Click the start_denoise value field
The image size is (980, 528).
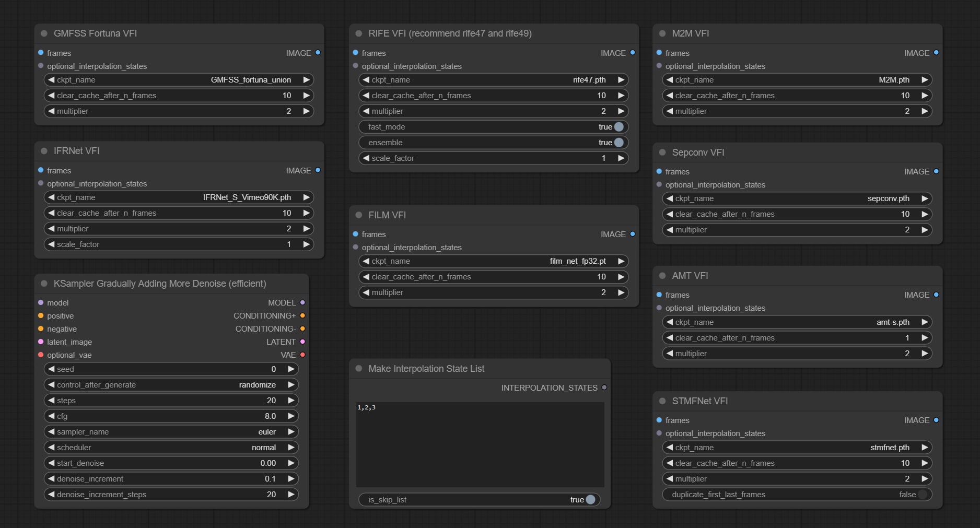click(x=171, y=463)
